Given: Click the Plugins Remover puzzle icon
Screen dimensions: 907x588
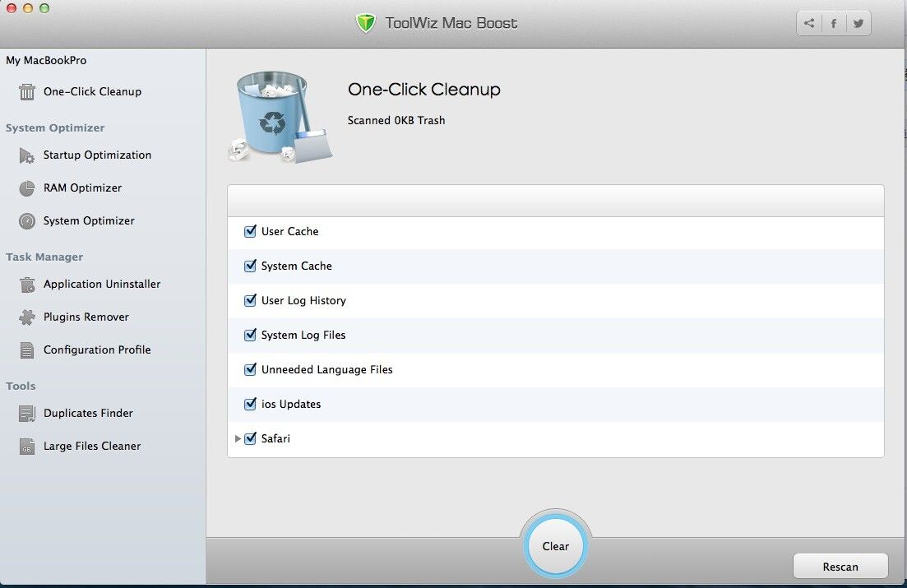Looking at the screenshot, I should point(26,317).
